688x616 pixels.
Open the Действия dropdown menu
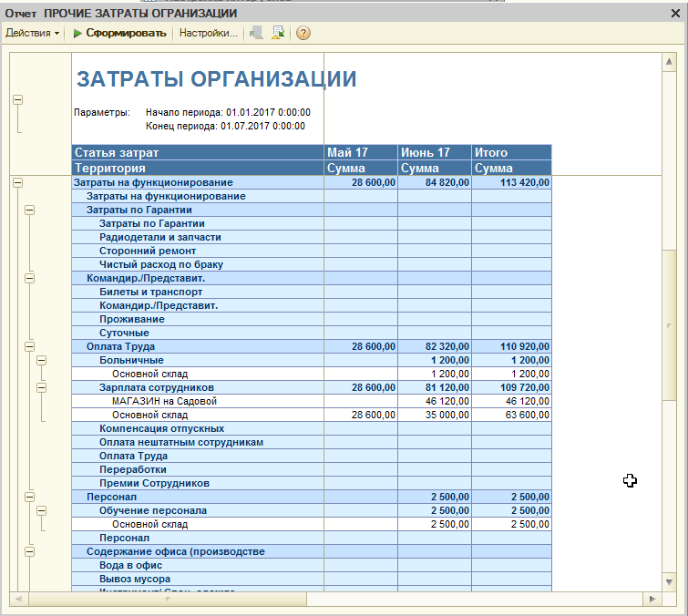[x=32, y=34]
